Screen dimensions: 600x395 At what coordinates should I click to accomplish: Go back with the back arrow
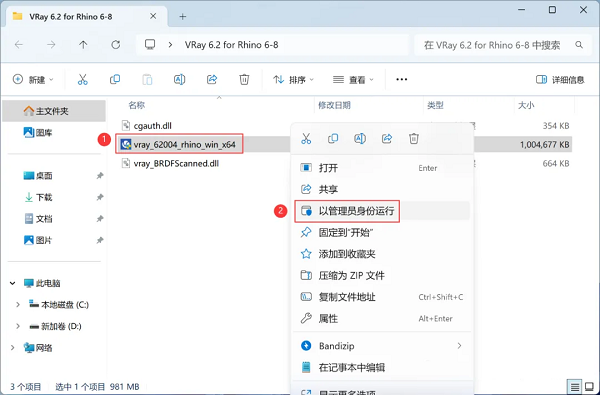(x=19, y=45)
